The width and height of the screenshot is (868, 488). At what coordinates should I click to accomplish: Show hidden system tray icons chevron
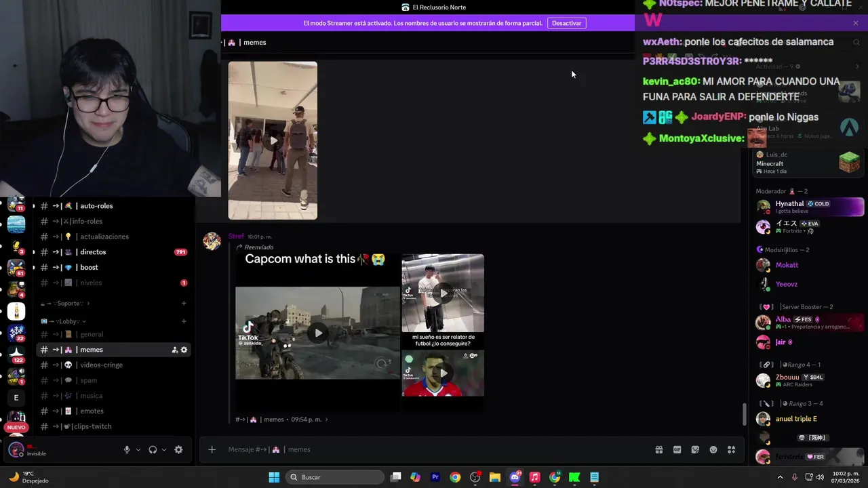(780, 477)
